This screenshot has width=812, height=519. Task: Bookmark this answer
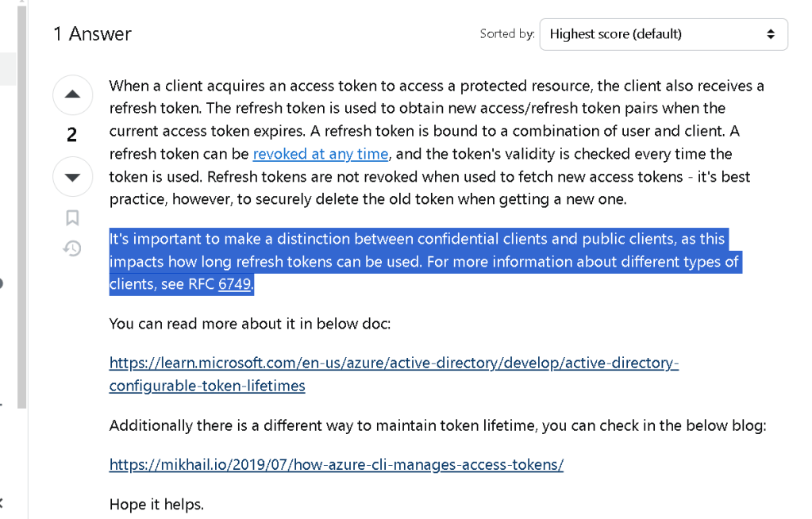tap(72, 217)
